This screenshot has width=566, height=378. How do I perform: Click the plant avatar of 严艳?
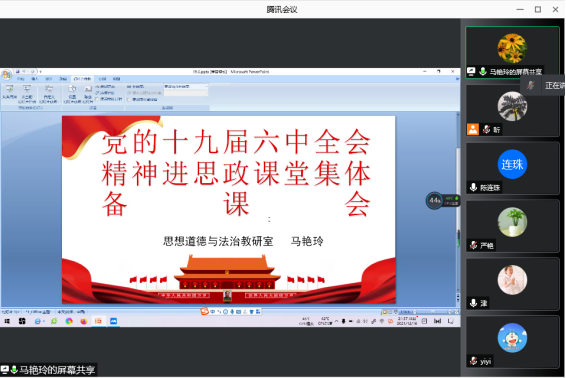(x=512, y=222)
